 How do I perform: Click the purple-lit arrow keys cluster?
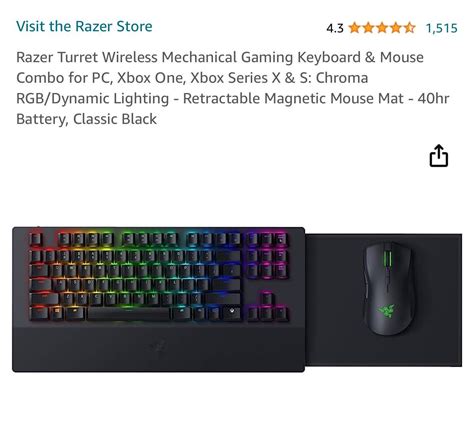click(266, 307)
